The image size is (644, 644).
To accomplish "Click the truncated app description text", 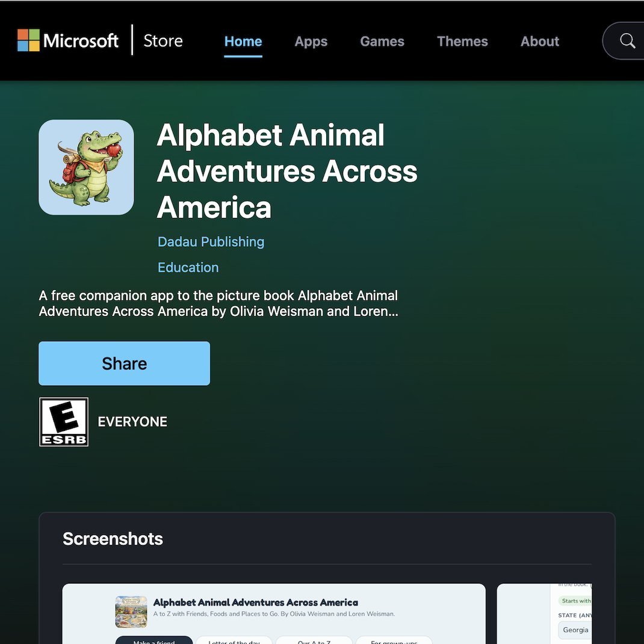I will (218, 303).
